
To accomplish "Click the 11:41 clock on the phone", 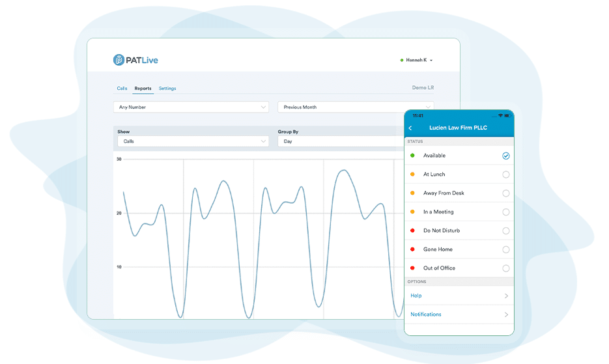I will point(418,116).
